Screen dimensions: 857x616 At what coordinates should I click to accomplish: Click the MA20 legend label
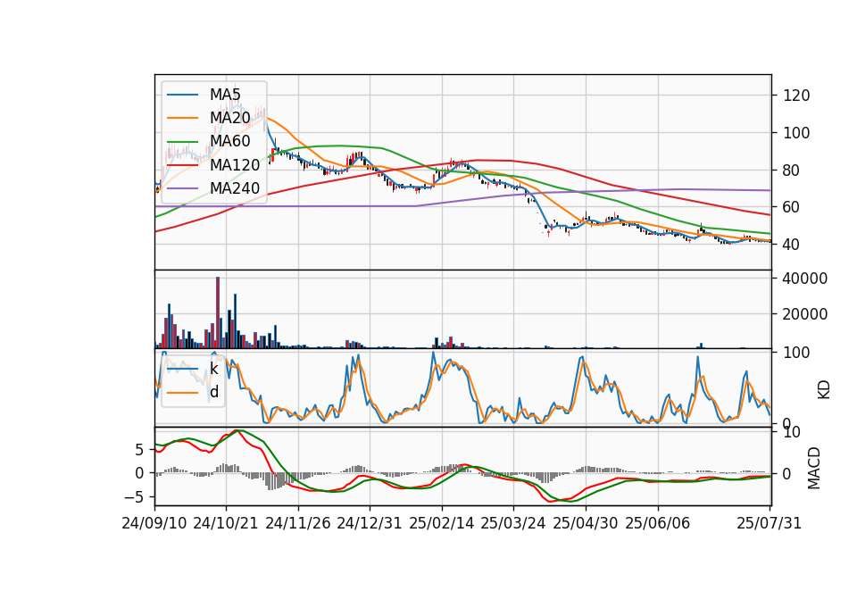point(230,118)
